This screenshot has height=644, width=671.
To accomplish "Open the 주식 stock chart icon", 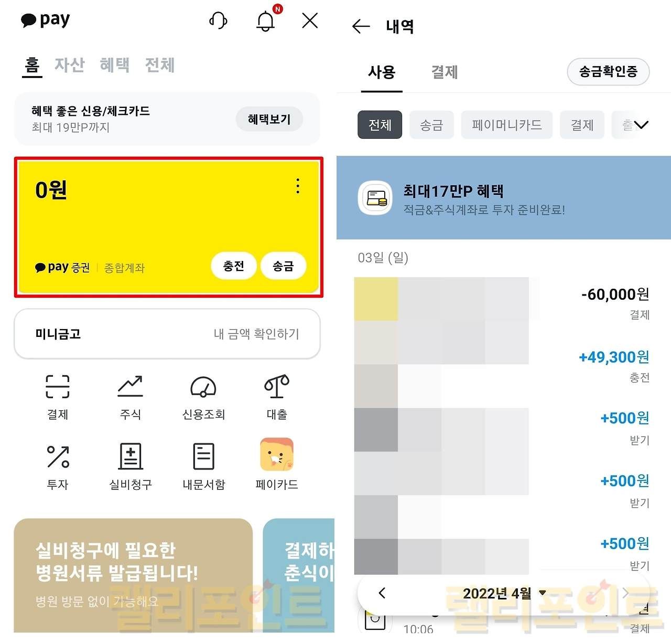I will click(130, 387).
